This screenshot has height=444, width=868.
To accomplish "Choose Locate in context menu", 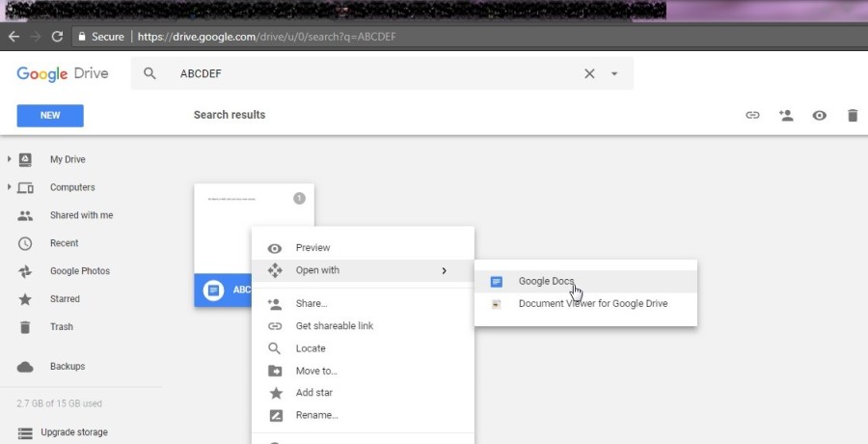I will [364, 348].
